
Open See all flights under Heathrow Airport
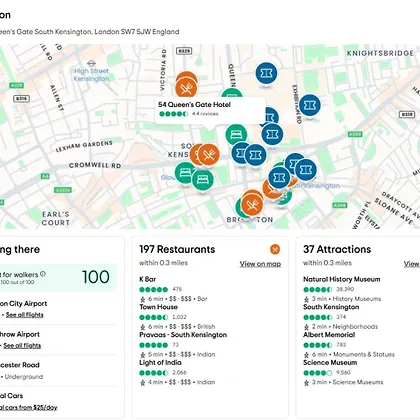(x=22, y=346)
